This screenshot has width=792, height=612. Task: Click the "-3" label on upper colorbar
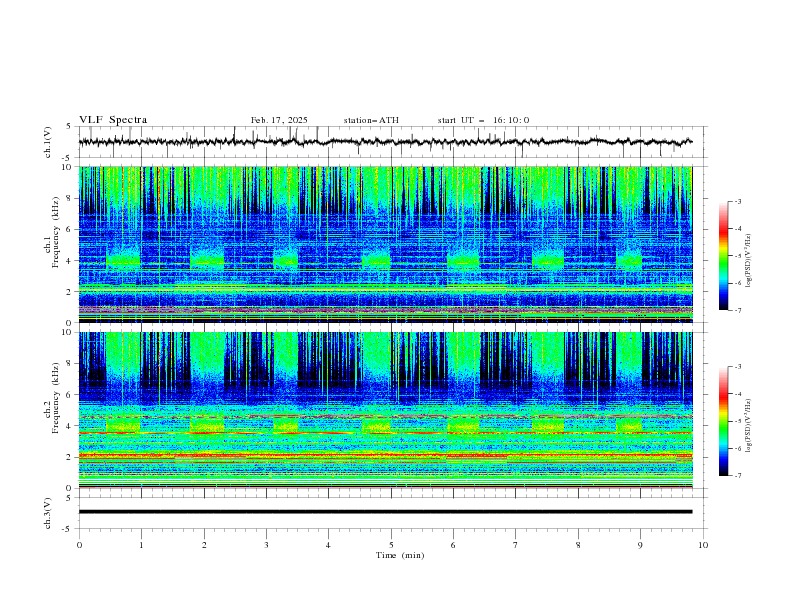click(737, 201)
